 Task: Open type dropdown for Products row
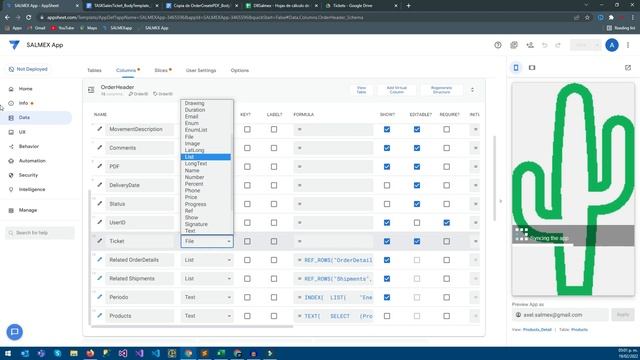point(207,316)
